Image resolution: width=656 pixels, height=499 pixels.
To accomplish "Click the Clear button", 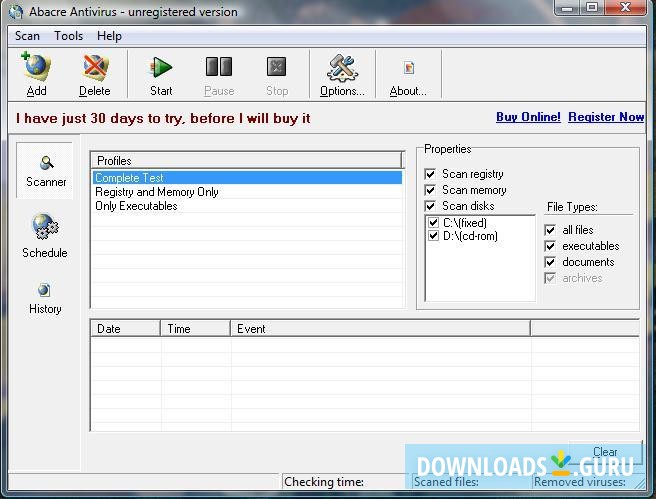I will click(x=605, y=452).
